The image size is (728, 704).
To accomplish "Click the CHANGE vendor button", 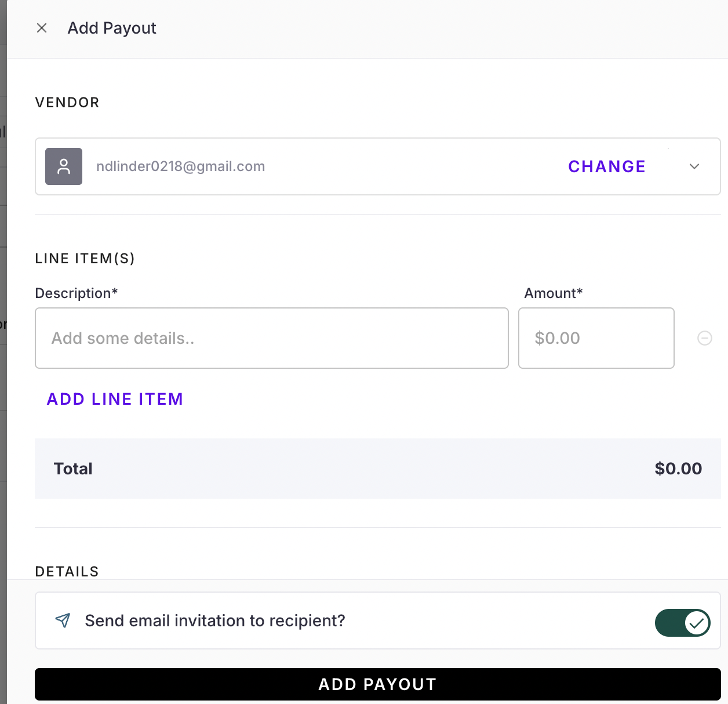I will 607,166.
